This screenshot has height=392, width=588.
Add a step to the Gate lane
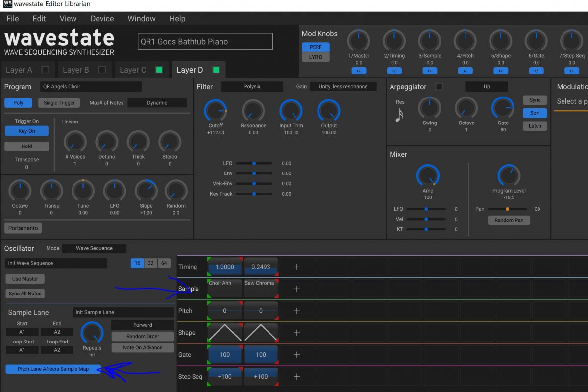click(x=296, y=355)
